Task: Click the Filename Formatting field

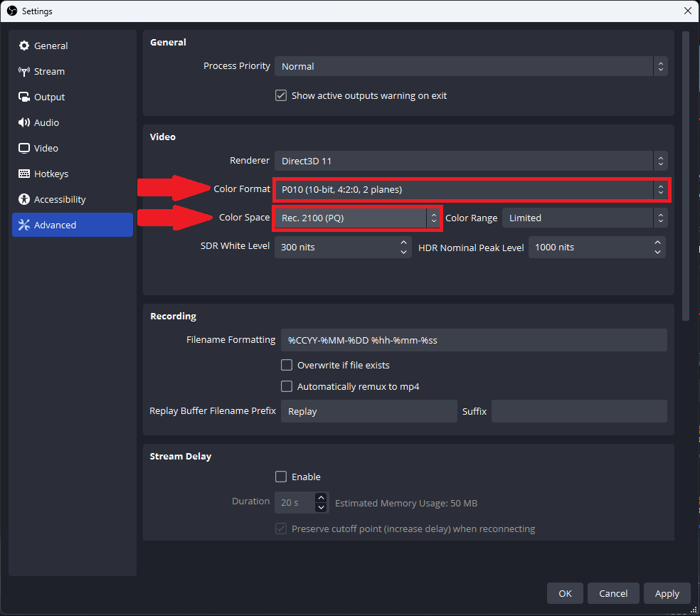Action: (x=474, y=340)
